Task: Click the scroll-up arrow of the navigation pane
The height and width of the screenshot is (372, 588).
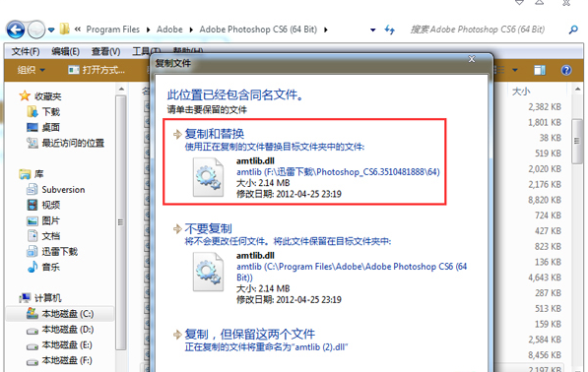Action: coord(121,90)
